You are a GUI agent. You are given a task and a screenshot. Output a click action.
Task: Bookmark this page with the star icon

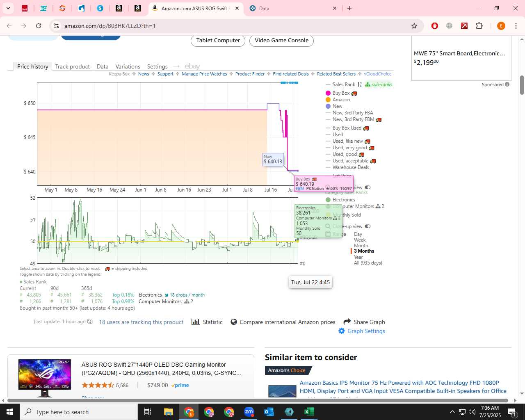414,26
